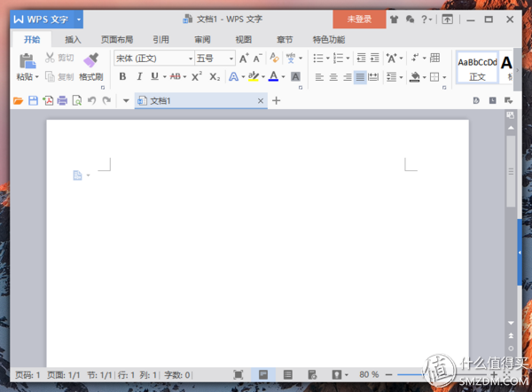Toggle justified alignment
532x392 pixels.
pos(360,77)
